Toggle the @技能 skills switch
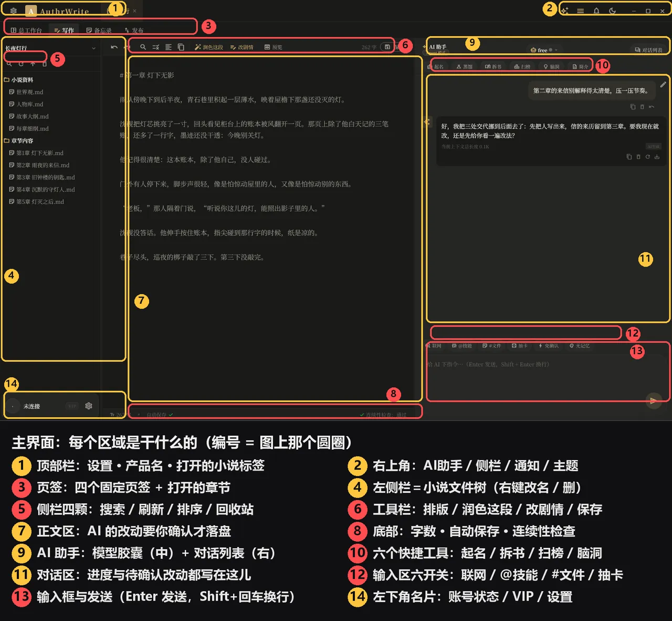The image size is (672, 621). [x=462, y=346]
